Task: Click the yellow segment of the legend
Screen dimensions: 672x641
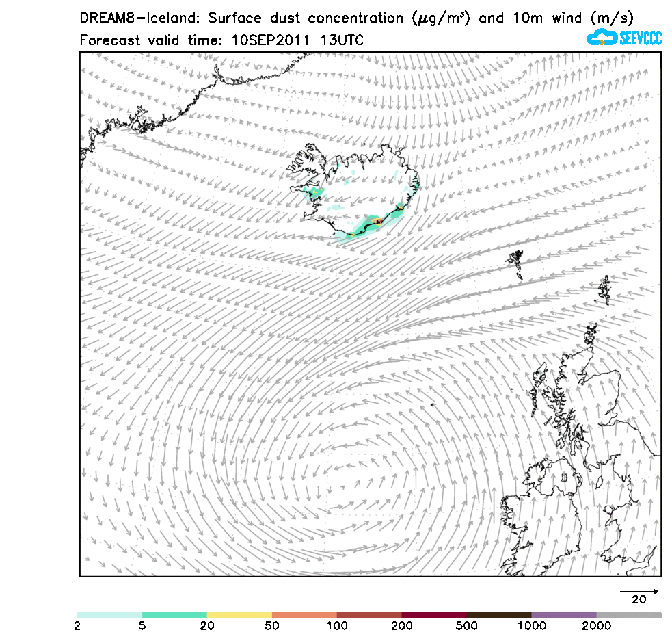Action: click(x=239, y=615)
